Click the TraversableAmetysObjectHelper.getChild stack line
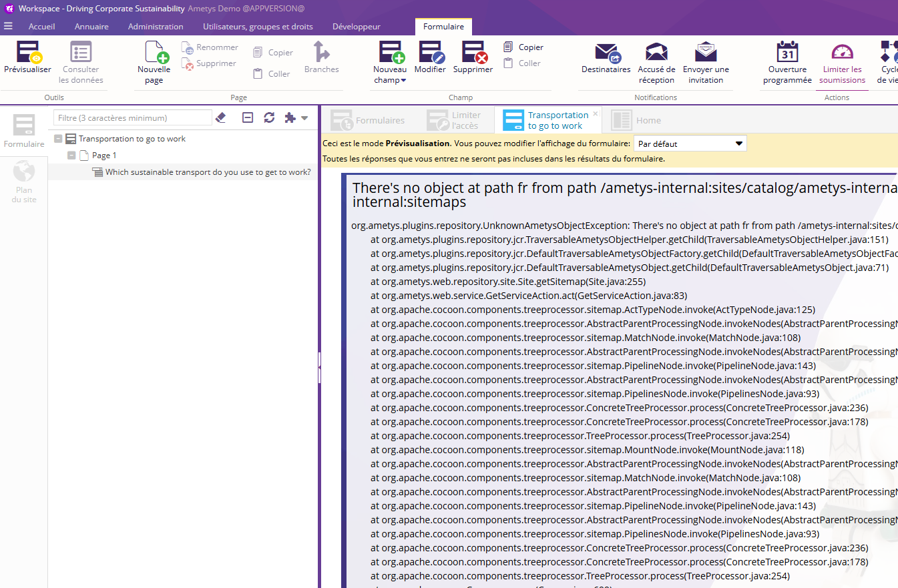898x588 pixels. pyautogui.click(x=630, y=240)
